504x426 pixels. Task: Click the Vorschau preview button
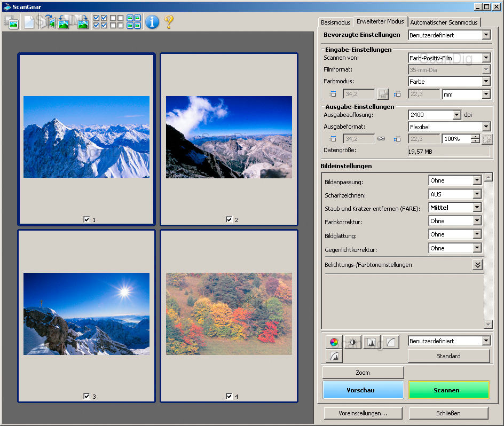[x=363, y=390]
